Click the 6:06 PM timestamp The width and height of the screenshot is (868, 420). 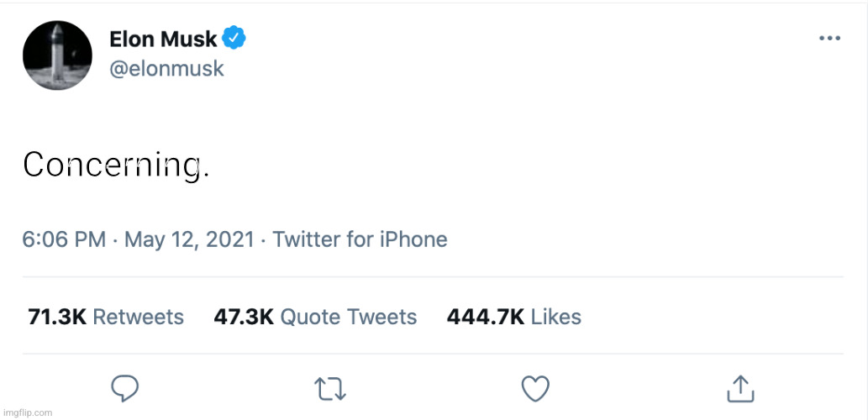[x=64, y=239]
